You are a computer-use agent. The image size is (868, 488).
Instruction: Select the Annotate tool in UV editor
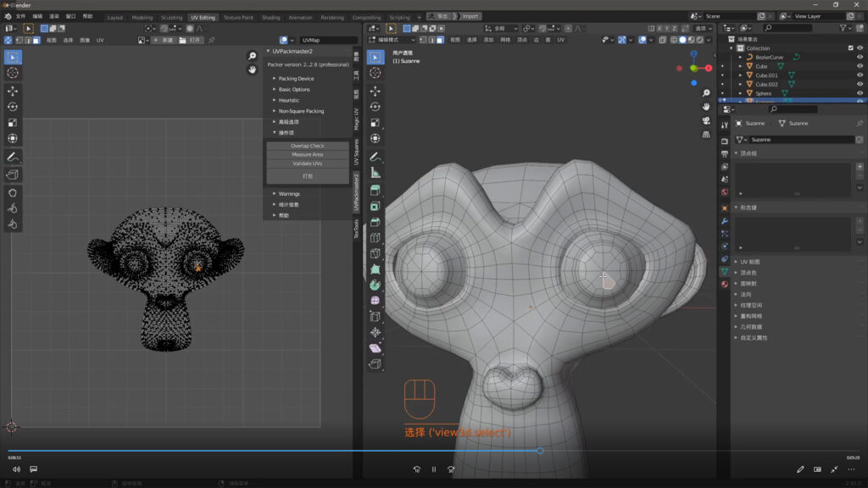pos(13,158)
